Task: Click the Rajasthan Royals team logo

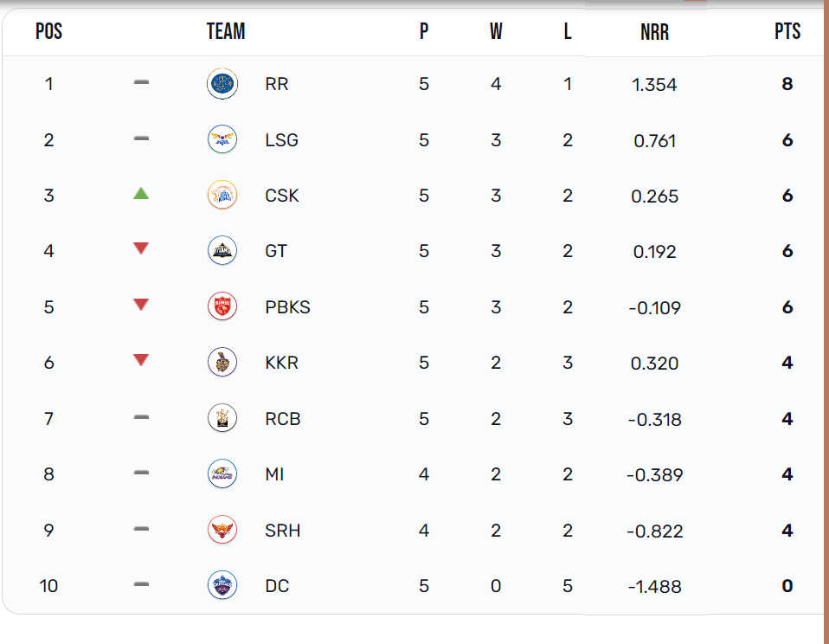Action: tap(222, 84)
